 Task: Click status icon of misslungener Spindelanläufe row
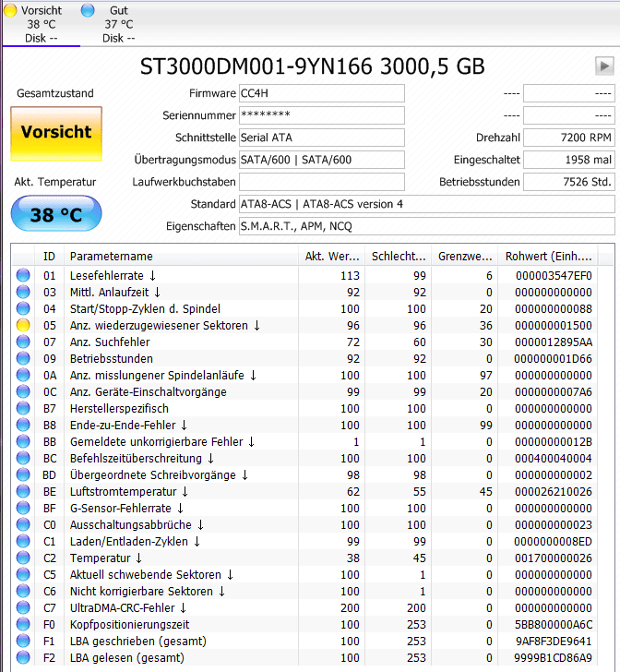pyautogui.click(x=23, y=375)
